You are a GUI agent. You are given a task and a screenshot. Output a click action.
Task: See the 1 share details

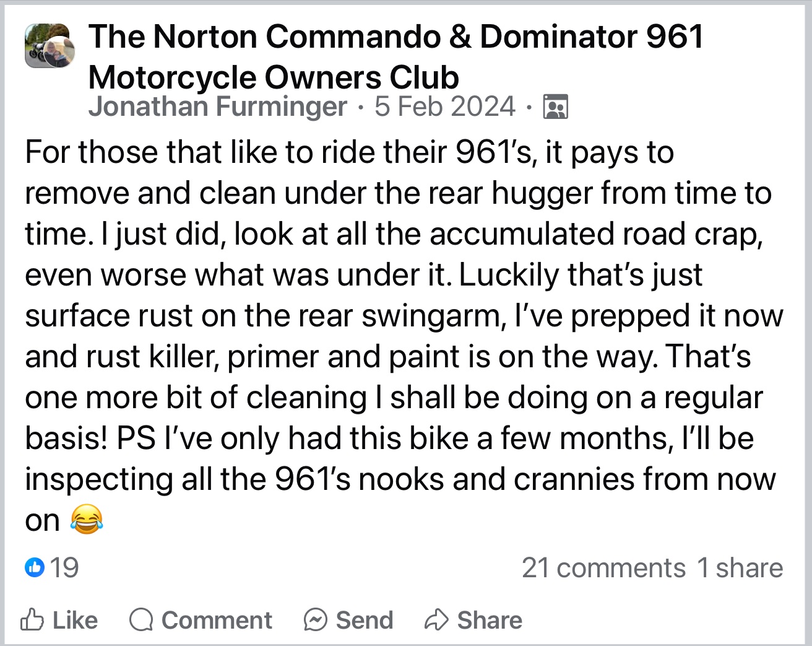coord(740,567)
